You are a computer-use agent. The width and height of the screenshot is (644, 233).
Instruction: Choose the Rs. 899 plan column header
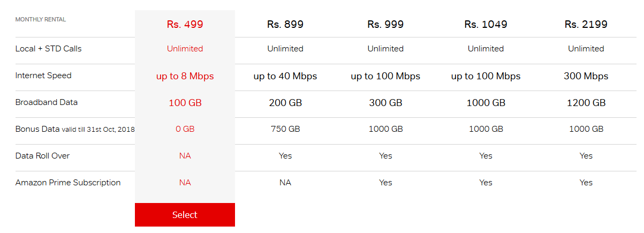[x=285, y=24]
